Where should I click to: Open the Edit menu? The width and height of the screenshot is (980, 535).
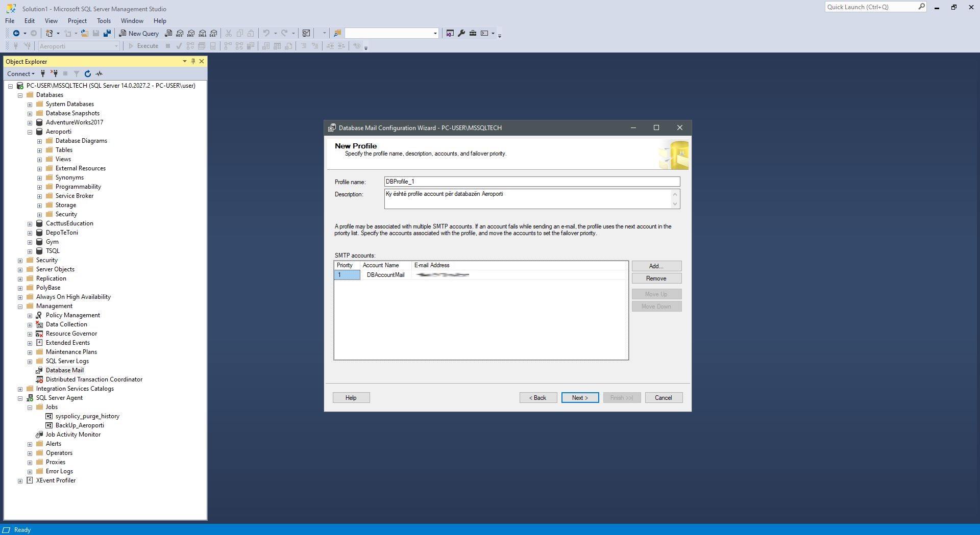point(30,21)
